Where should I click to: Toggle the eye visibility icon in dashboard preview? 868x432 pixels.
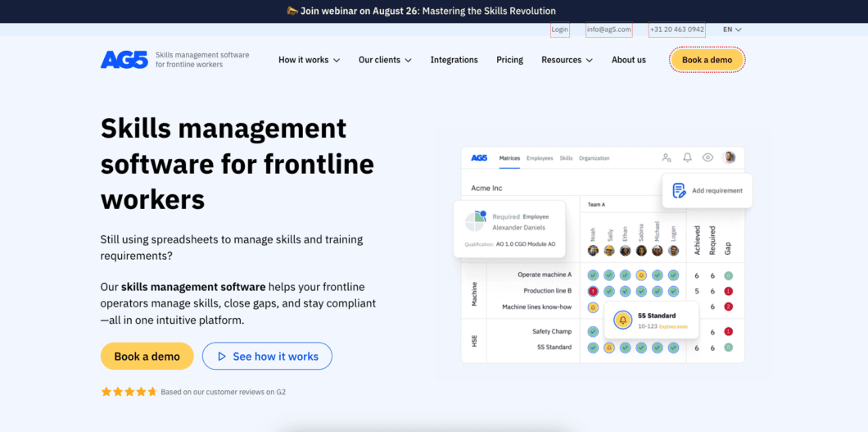pos(708,157)
